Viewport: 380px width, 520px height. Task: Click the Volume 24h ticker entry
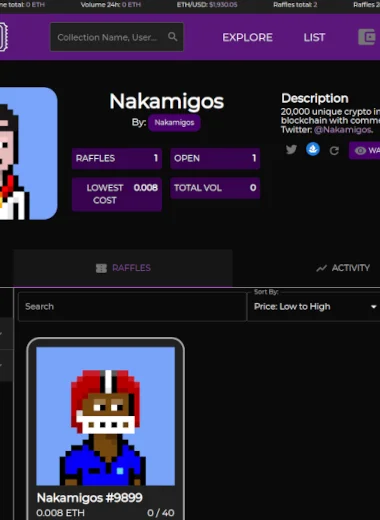tap(111, 5)
